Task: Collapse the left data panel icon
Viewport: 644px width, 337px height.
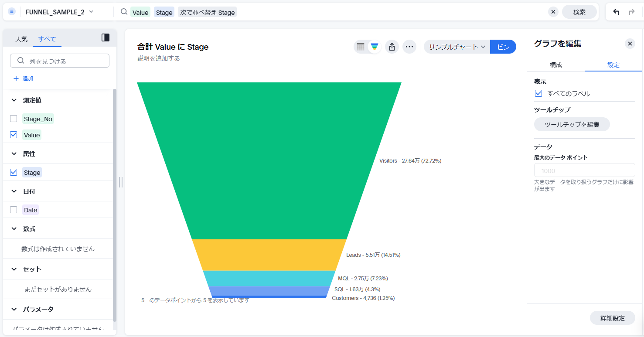Action: click(106, 38)
